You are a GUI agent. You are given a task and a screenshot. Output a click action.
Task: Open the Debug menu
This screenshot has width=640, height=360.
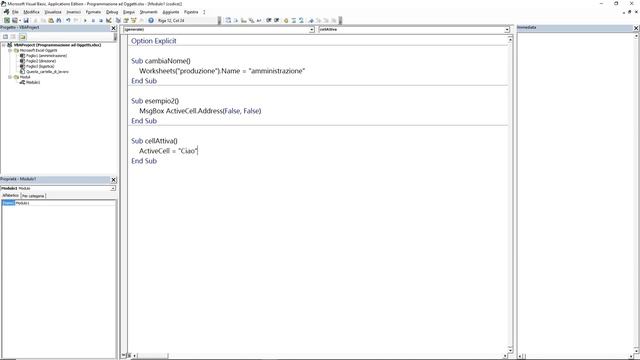[x=112, y=12]
